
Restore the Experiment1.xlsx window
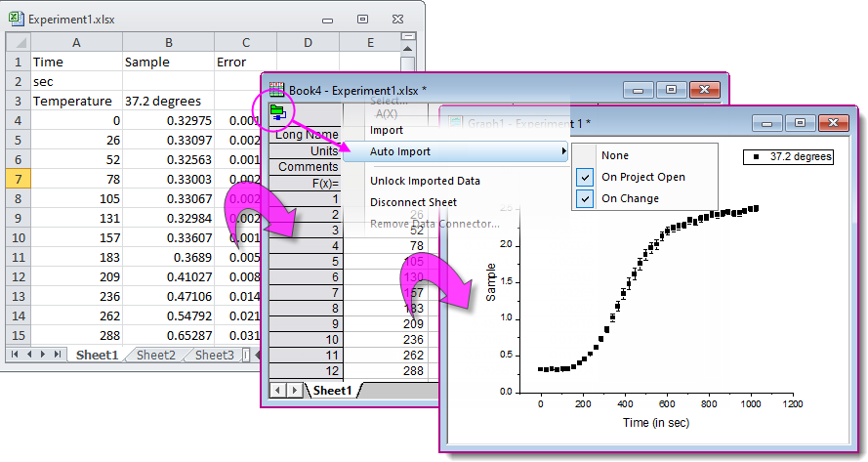(x=362, y=20)
